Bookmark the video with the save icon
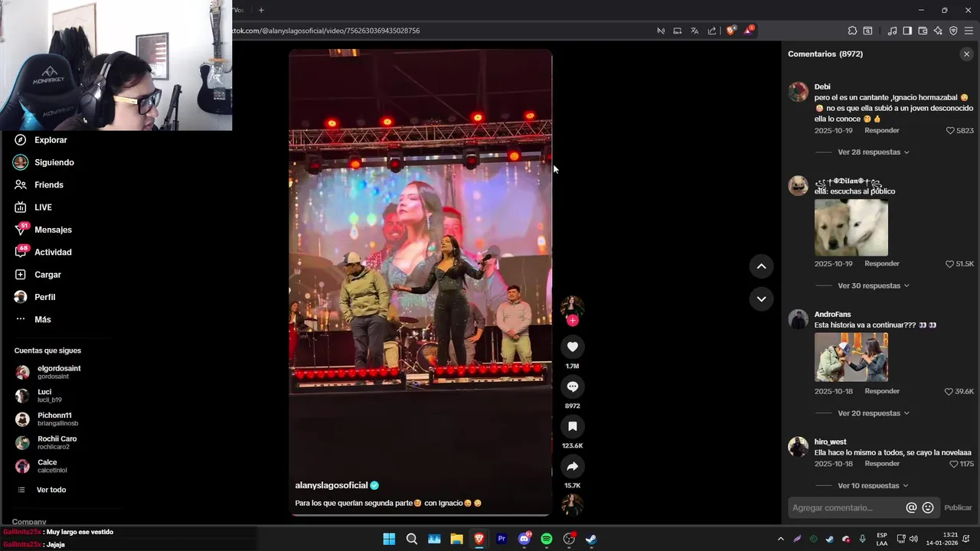This screenshot has width=980, height=551. (x=572, y=426)
